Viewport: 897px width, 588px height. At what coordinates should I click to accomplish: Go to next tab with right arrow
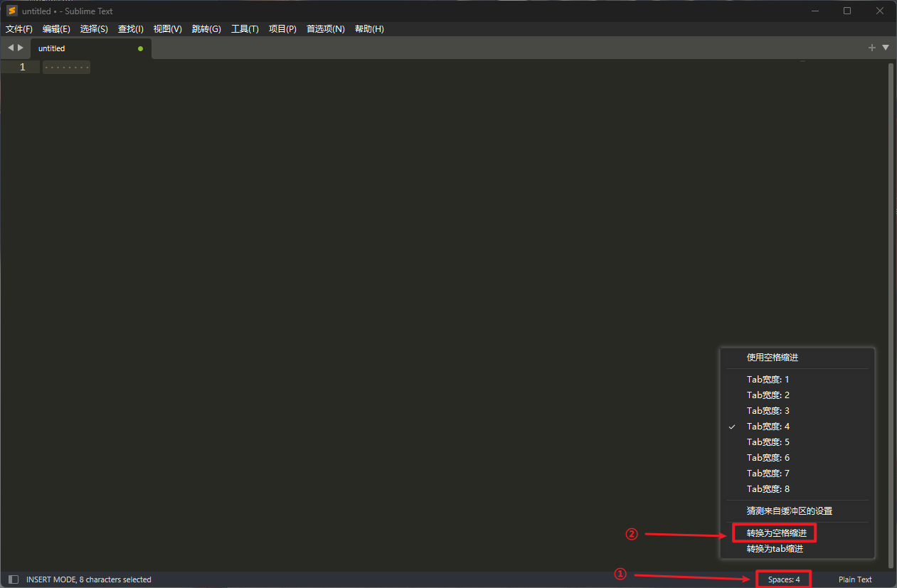click(21, 48)
